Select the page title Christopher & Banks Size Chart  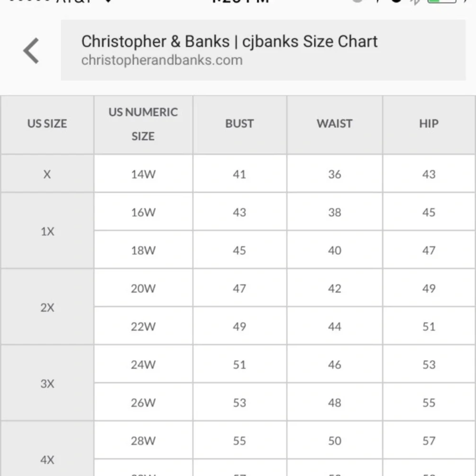point(229,41)
